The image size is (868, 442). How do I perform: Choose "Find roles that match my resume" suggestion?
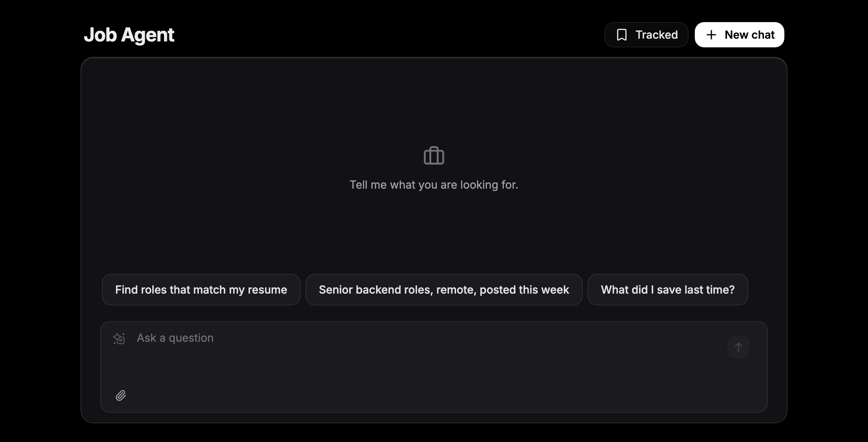coord(201,290)
